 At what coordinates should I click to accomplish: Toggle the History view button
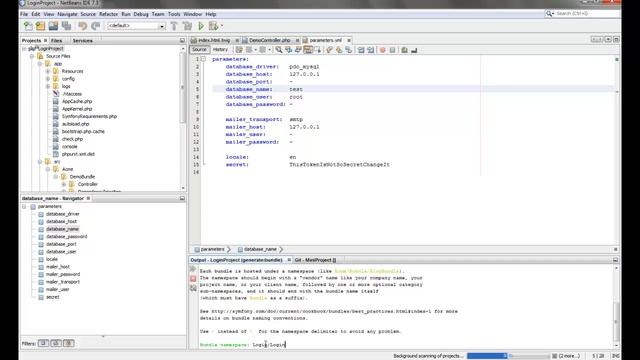pyautogui.click(x=220, y=50)
